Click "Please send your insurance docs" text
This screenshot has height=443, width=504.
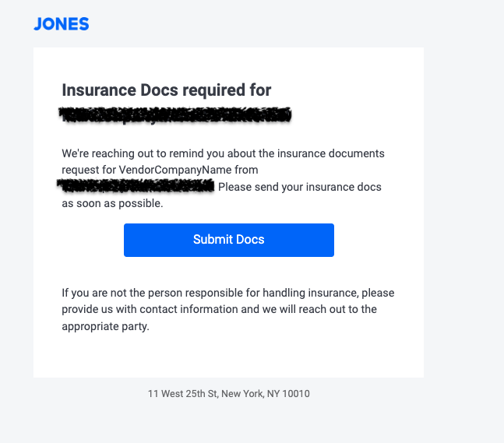300,188
